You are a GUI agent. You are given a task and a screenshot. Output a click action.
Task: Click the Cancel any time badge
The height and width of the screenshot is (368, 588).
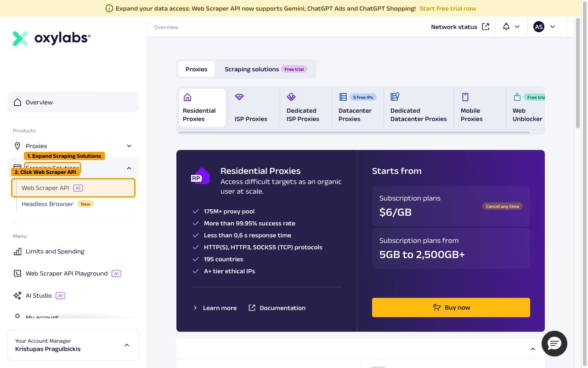coord(503,206)
